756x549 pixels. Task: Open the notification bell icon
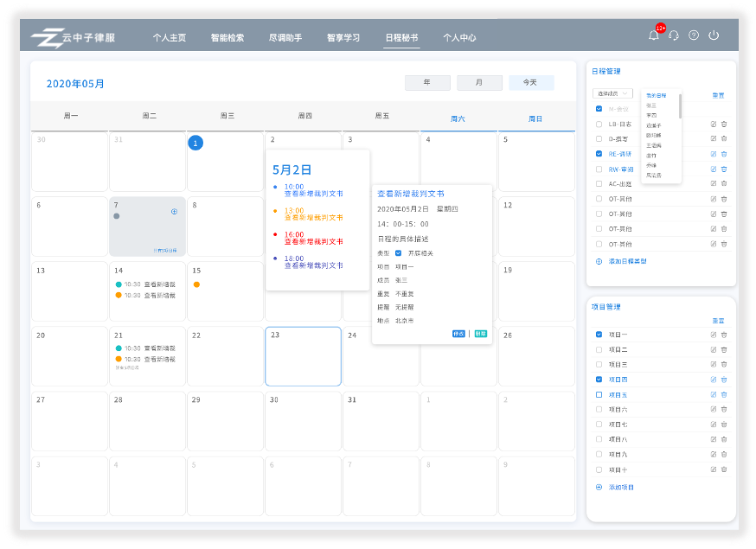(653, 35)
